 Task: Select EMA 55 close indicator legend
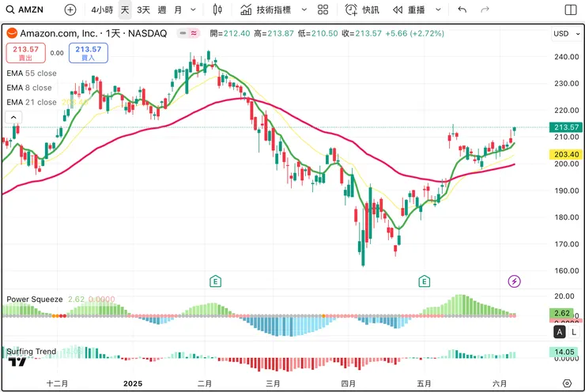pyautogui.click(x=32, y=73)
